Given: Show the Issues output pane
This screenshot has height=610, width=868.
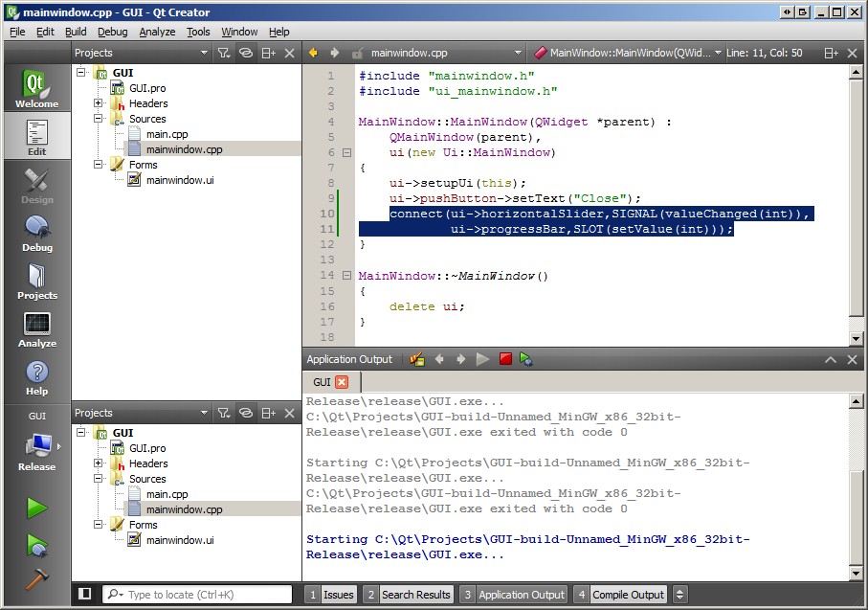Looking at the screenshot, I should (331, 595).
